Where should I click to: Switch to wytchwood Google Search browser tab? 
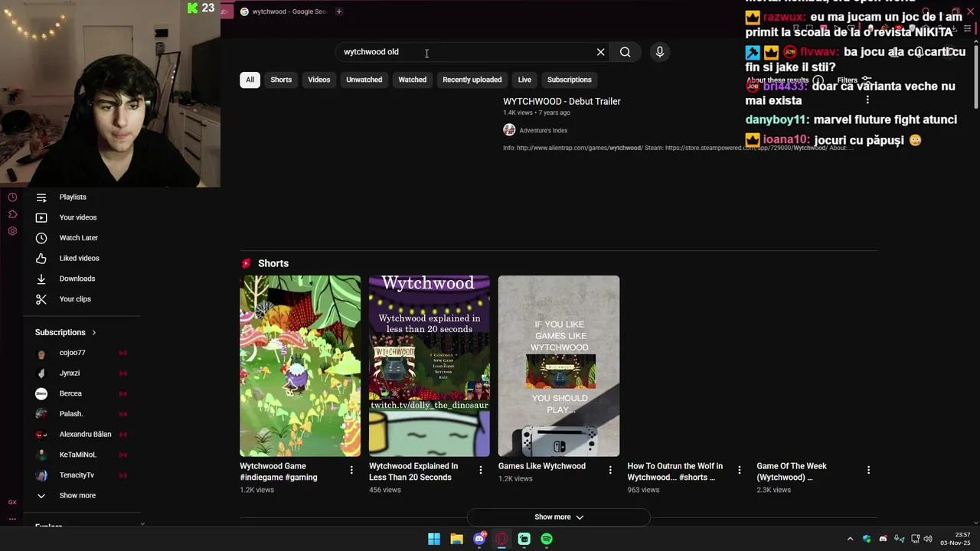click(283, 11)
